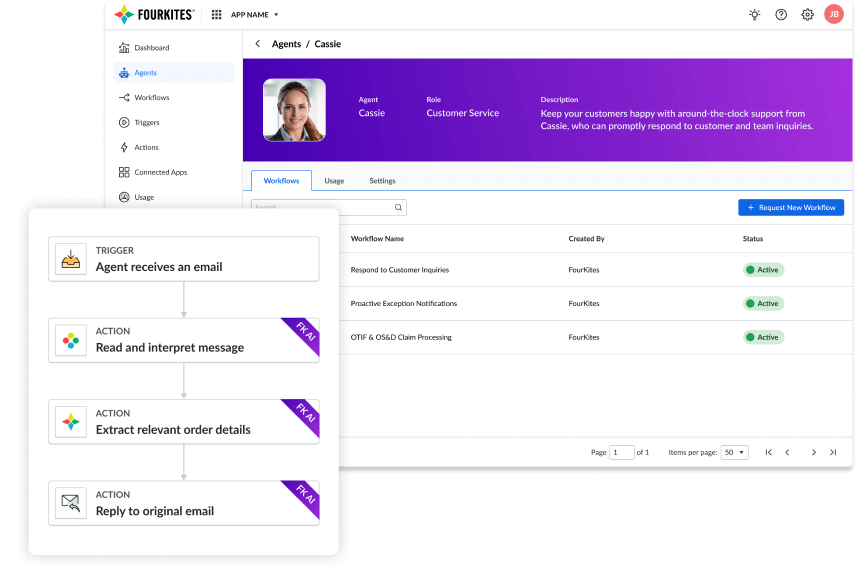Click the inbox tray trigger icon
The width and height of the screenshot is (857, 574).
[x=71, y=259]
